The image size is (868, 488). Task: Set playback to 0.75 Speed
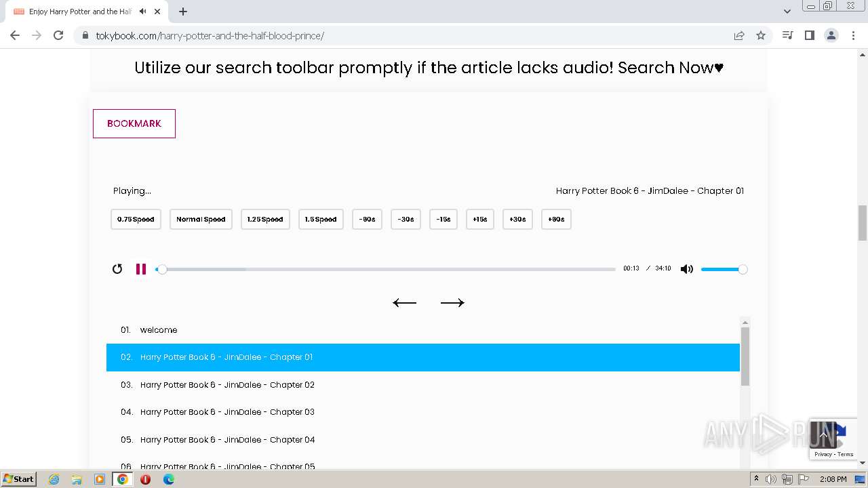(x=136, y=220)
